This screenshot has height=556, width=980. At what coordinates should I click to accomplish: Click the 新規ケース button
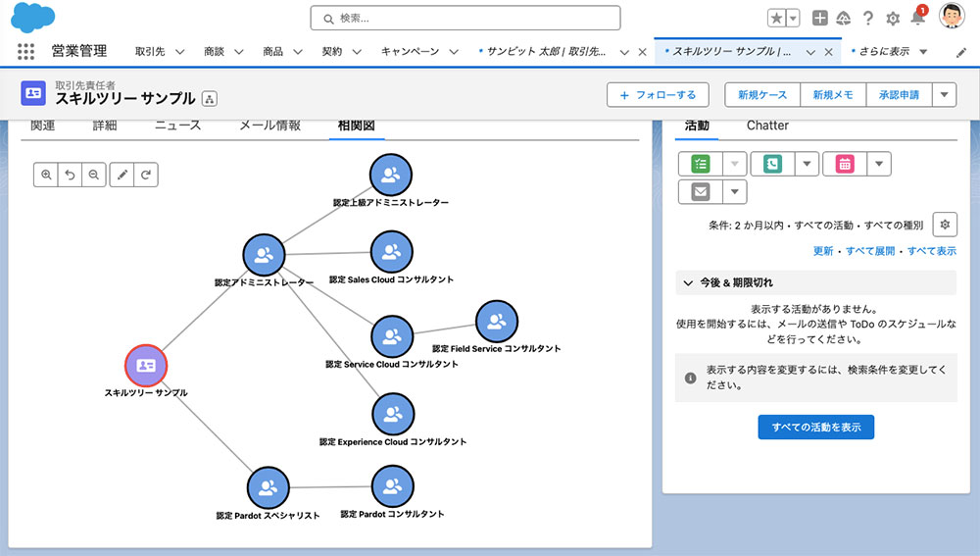761,95
